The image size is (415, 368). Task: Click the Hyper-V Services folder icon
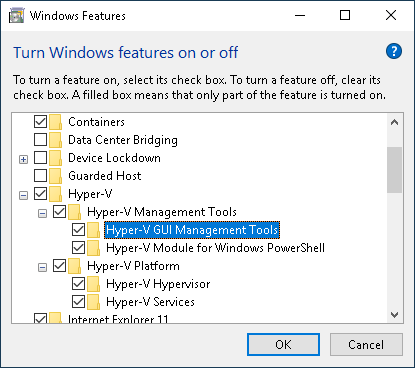point(94,302)
